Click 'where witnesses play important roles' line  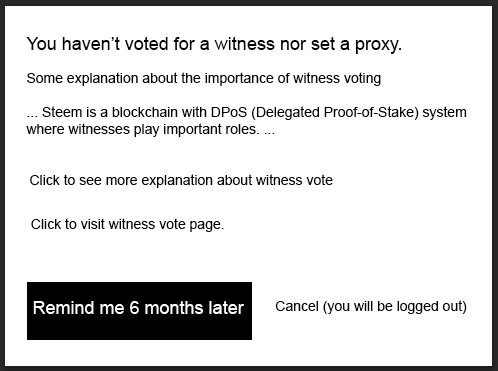[143, 129]
